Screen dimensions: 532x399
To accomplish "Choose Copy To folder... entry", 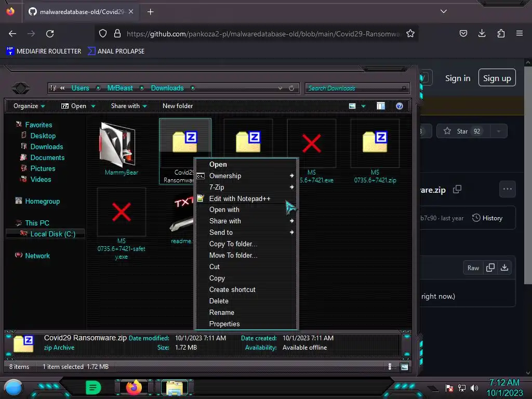I will (246, 244).
